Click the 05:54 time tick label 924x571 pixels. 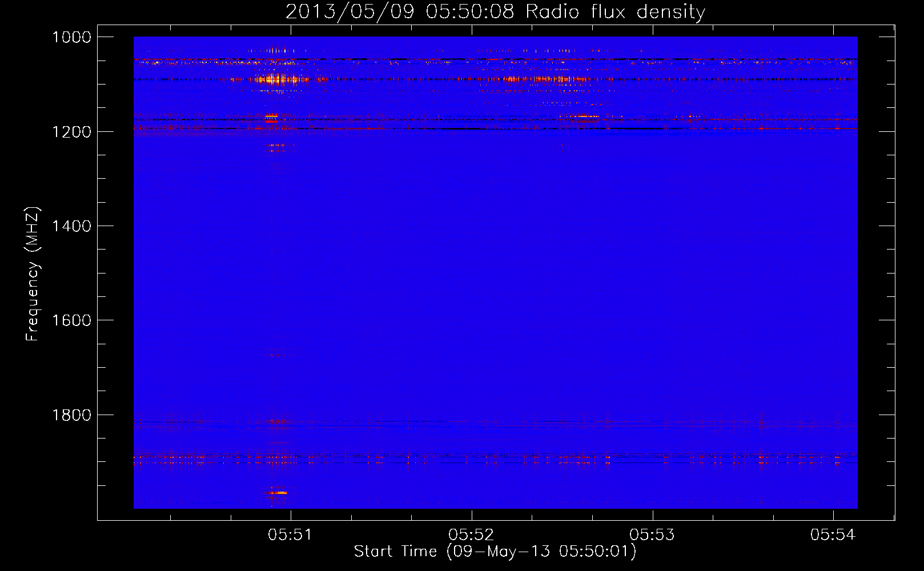833,534
